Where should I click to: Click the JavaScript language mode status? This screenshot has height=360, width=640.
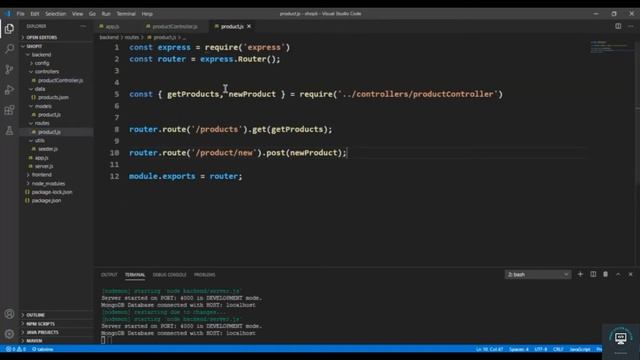point(580,349)
